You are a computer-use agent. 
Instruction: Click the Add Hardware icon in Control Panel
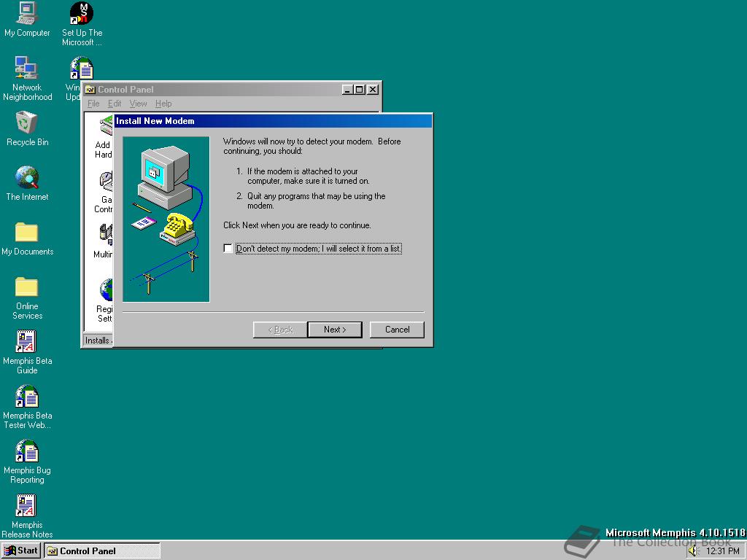[106, 126]
